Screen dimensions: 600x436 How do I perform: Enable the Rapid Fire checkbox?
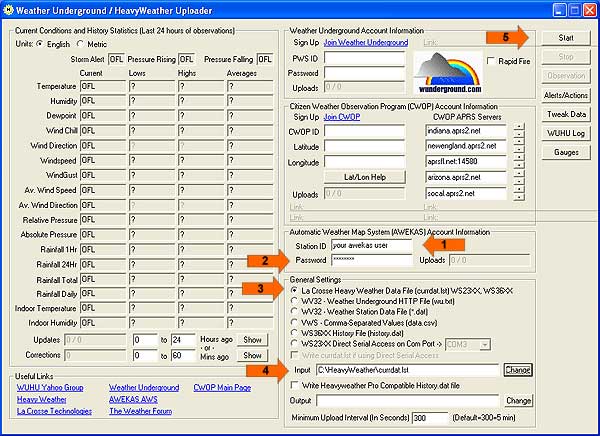click(x=491, y=61)
